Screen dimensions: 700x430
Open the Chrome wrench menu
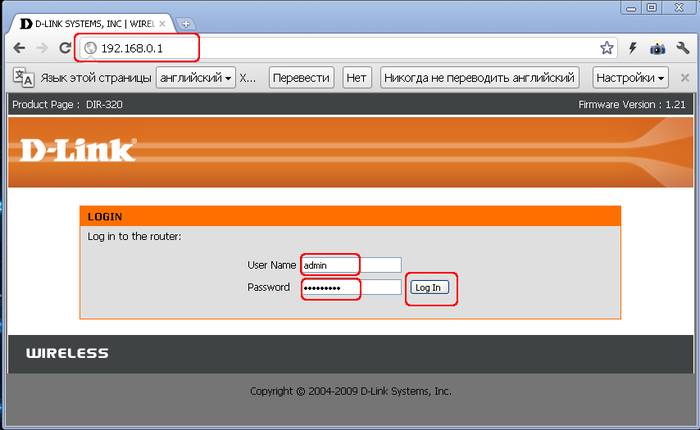(682, 47)
